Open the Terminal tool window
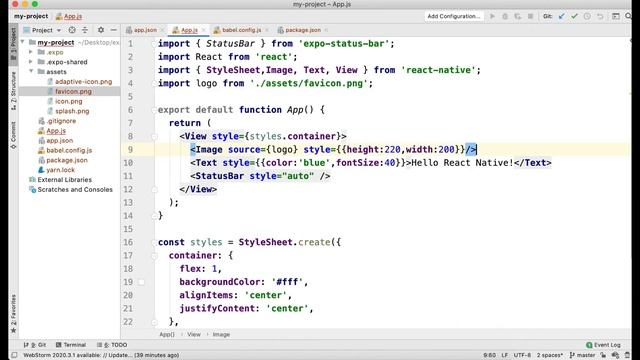This screenshot has width=640, height=360. pos(71,345)
